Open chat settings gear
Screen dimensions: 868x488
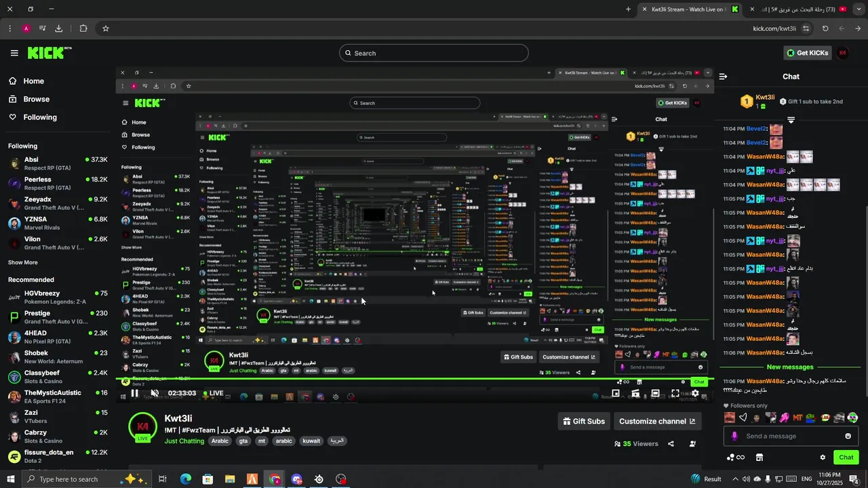[x=823, y=457]
